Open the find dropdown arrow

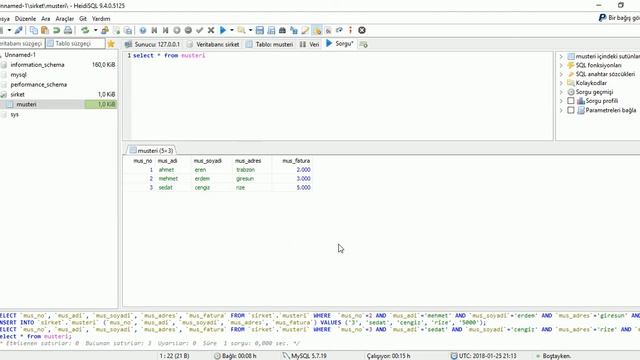coord(250,30)
